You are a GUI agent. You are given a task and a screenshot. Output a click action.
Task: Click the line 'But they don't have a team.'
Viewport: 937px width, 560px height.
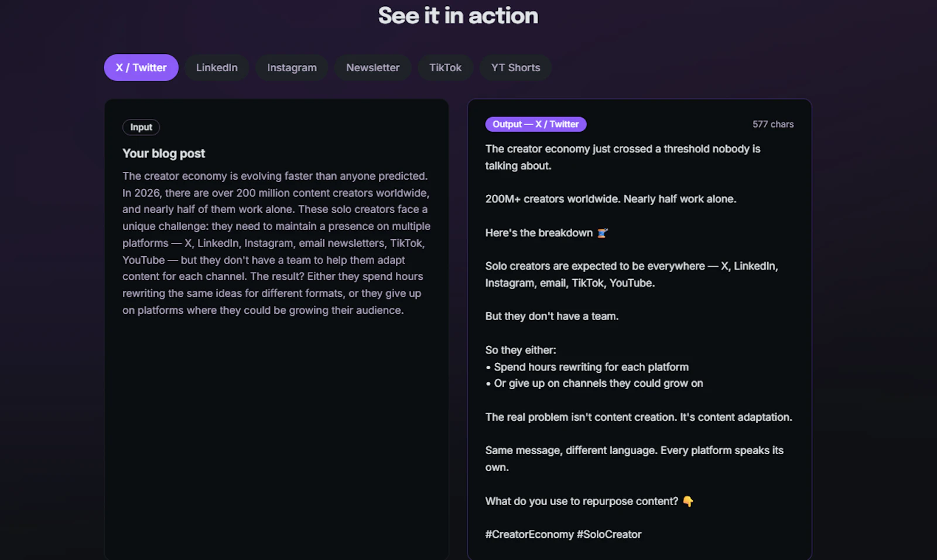[552, 316]
